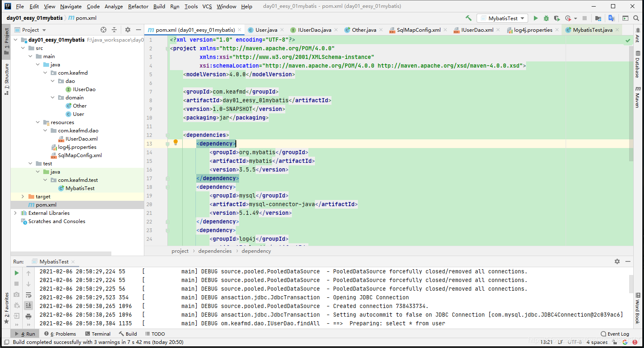
Task: Open the VCS menu
Action: pos(207,6)
